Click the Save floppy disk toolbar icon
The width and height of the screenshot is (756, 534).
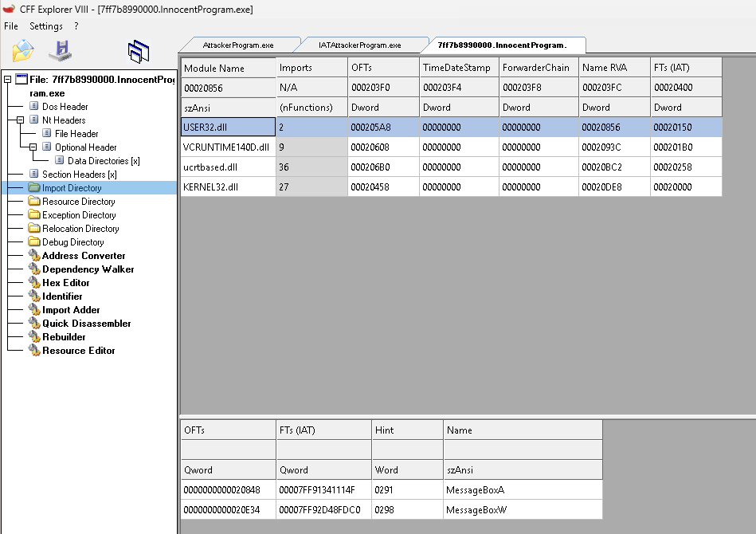pos(61,51)
